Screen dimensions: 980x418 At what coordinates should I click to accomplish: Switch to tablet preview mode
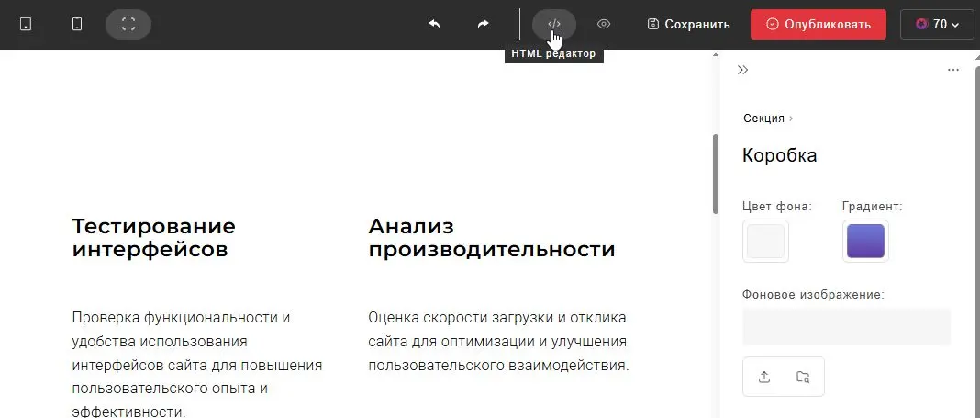(26, 25)
